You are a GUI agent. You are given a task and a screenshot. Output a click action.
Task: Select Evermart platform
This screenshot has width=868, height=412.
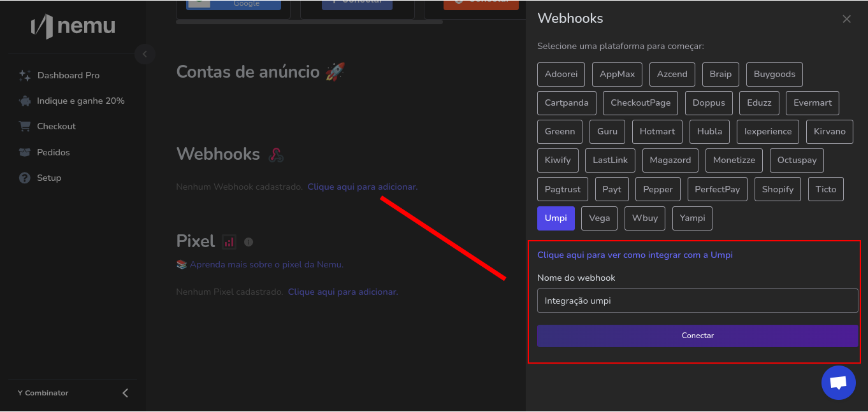click(x=813, y=103)
